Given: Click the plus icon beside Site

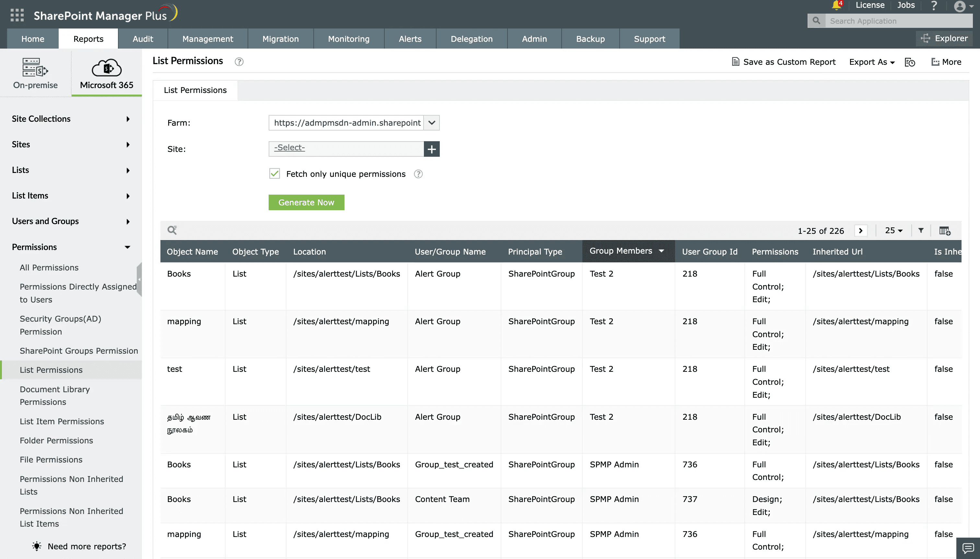Looking at the screenshot, I should [x=431, y=149].
